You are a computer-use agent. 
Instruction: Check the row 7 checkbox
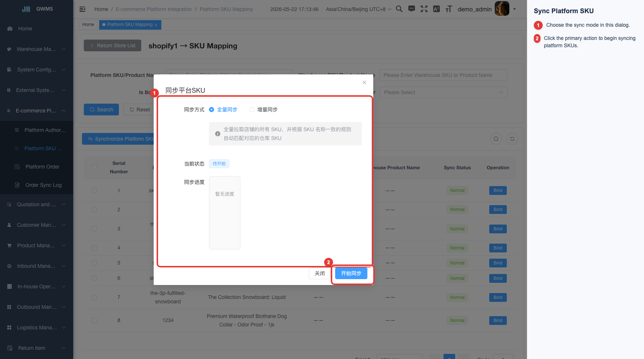click(94, 297)
